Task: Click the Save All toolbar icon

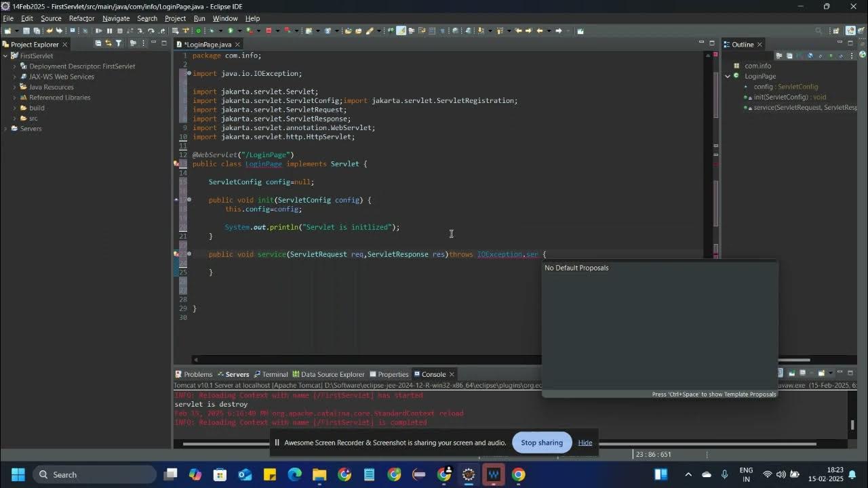Action: pyautogui.click(x=37, y=30)
